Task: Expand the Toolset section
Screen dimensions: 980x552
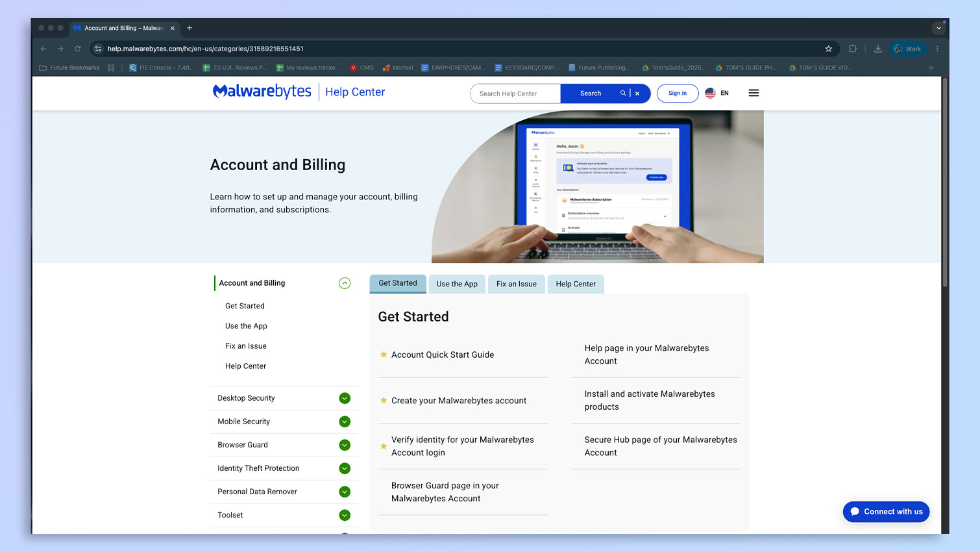Action: click(345, 515)
